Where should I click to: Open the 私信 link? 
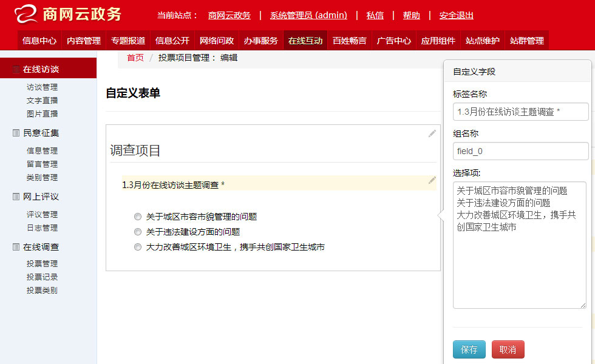tap(375, 15)
